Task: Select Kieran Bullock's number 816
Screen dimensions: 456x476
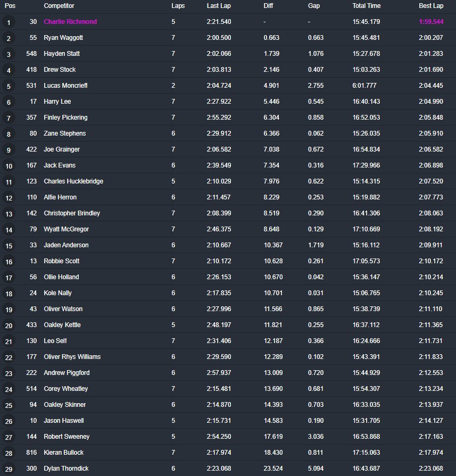Action: 31,452
